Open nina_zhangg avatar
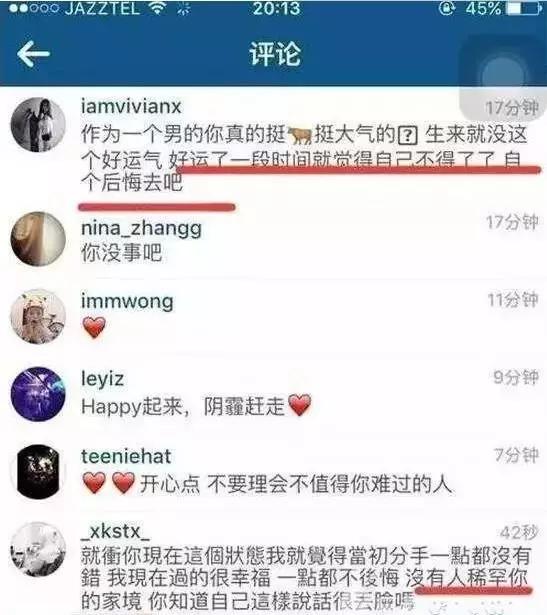This screenshot has height=615, width=547. tap(38, 239)
